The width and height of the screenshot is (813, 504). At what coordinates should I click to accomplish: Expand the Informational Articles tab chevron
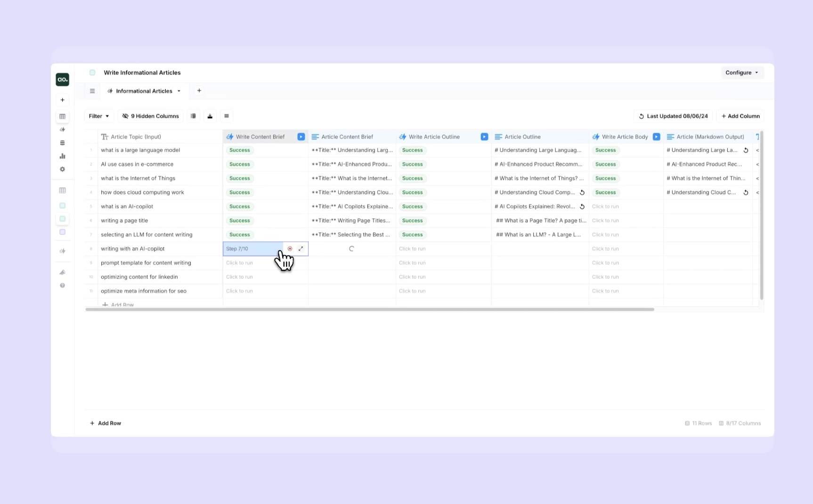pyautogui.click(x=179, y=91)
